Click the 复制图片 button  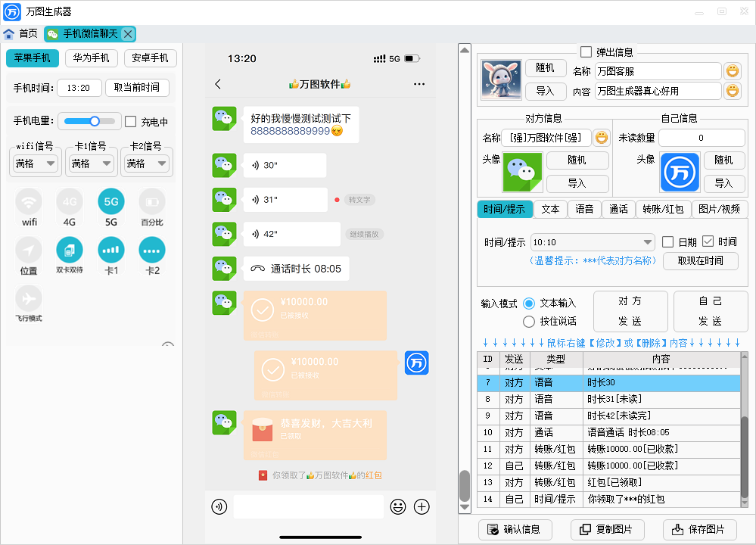point(607,530)
